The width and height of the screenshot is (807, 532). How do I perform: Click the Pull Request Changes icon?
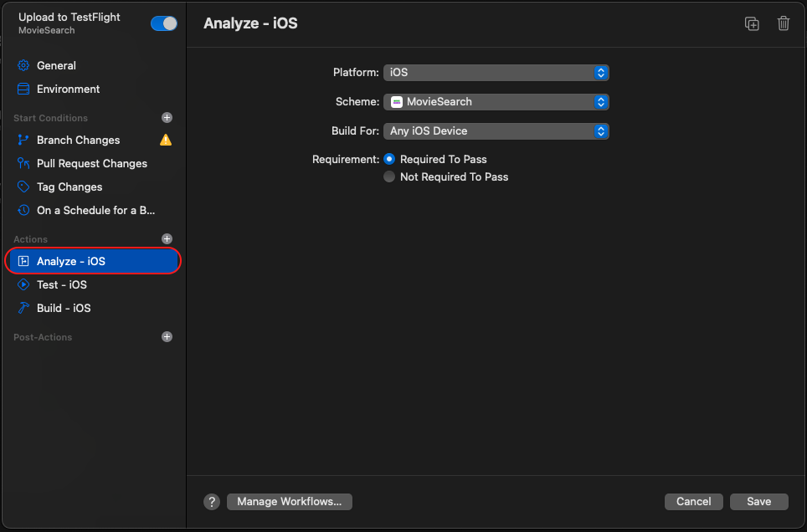[x=23, y=164]
